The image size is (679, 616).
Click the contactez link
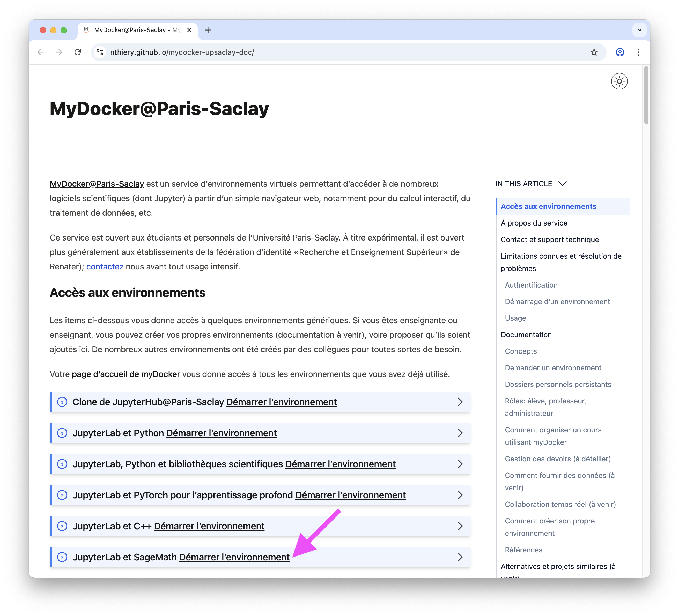(105, 267)
